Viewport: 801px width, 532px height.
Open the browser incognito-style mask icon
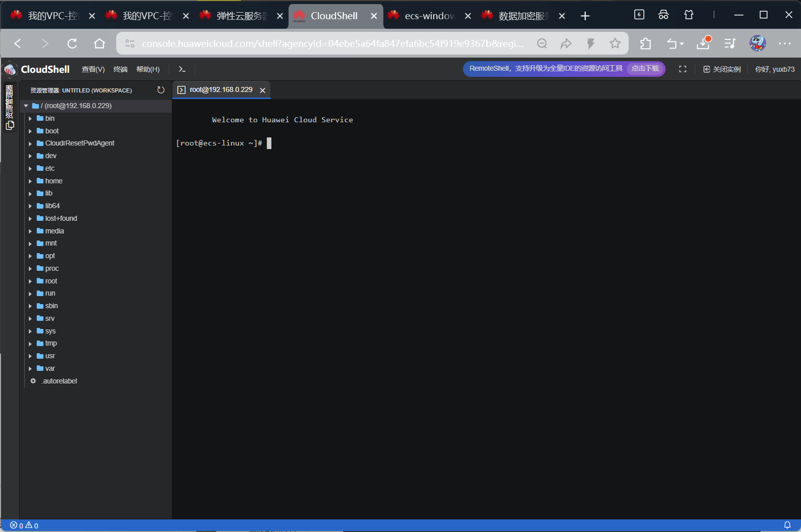pyautogui.click(x=664, y=15)
